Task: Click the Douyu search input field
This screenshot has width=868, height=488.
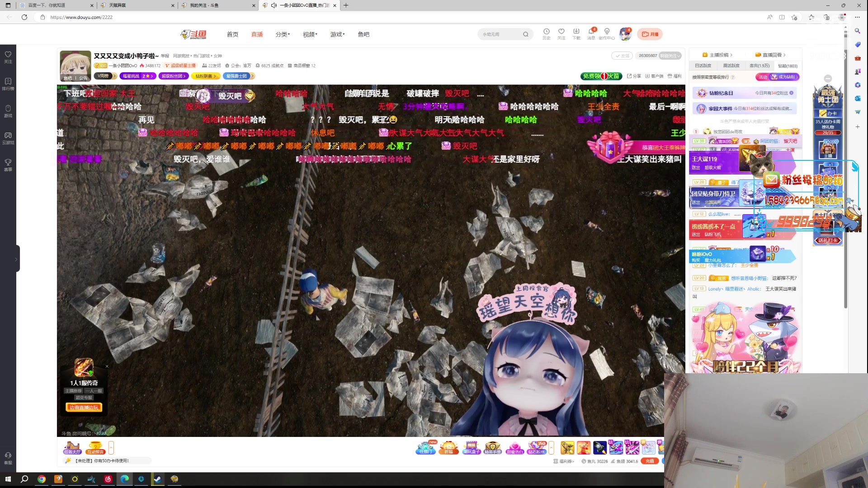Action: [x=500, y=34]
